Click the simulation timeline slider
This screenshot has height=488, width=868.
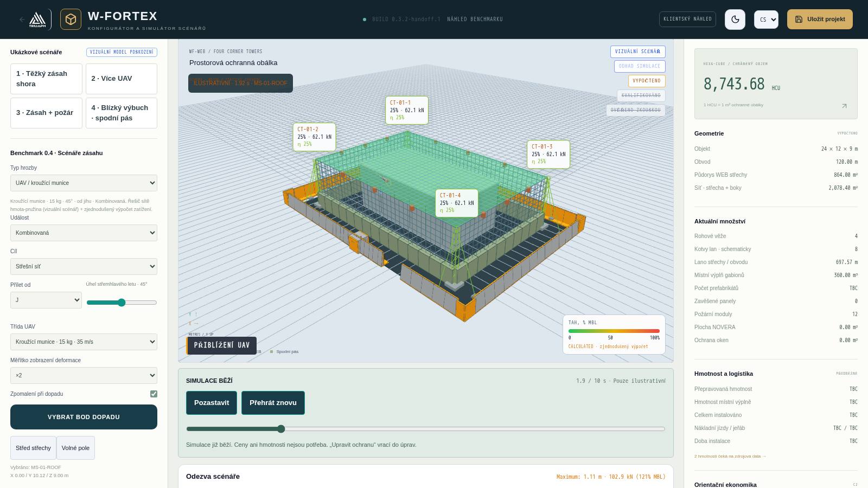425,429
